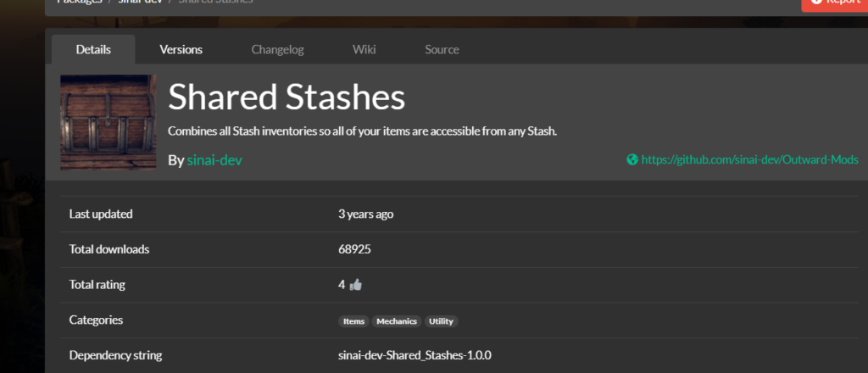Viewport: 868px width, 373px height.
Task: Go to the Source tab
Action: click(x=442, y=49)
